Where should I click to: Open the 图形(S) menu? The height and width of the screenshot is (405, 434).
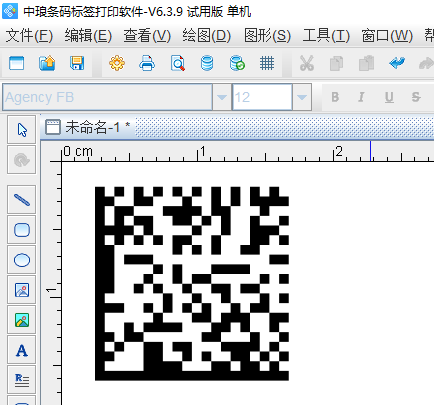point(267,35)
